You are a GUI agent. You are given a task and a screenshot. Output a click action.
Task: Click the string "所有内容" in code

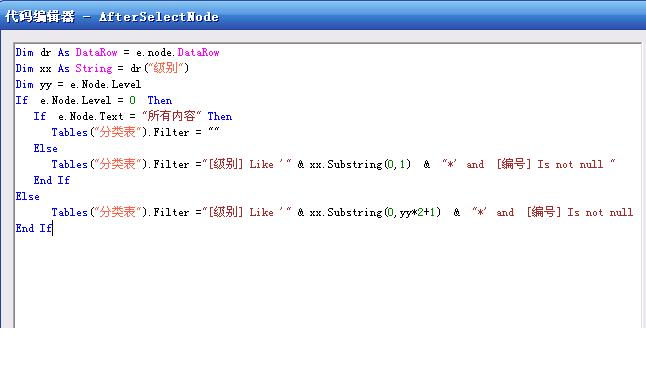coord(171,116)
